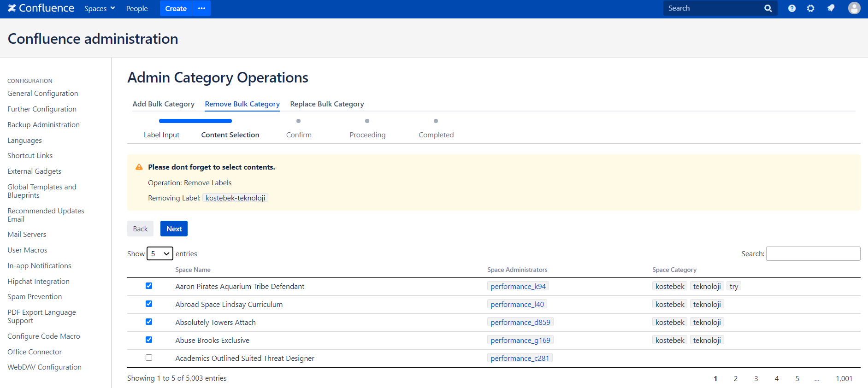
Task: Go to page 2 of entries
Action: [x=736, y=378]
